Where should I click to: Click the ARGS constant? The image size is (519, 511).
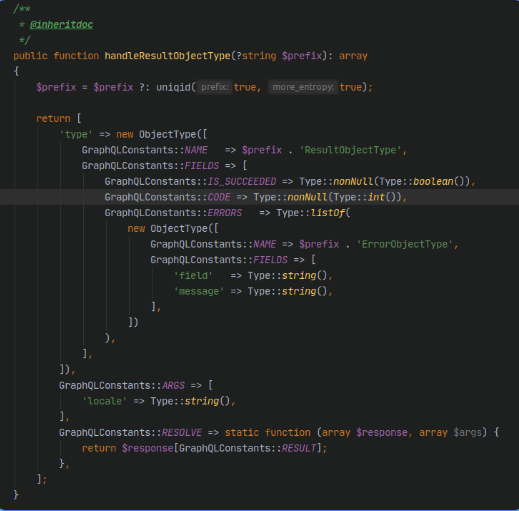[x=173, y=386]
